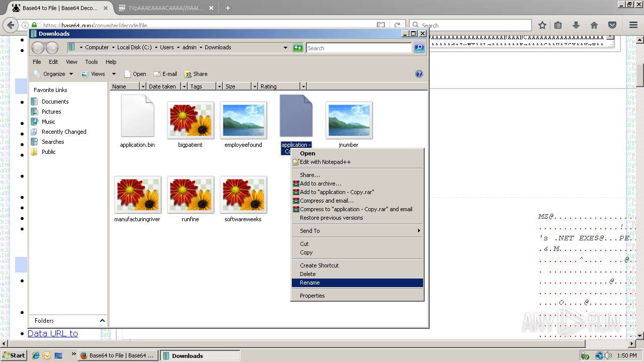644x362 pixels.
Task: Select the jnumber image file
Action: click(349, 124)
